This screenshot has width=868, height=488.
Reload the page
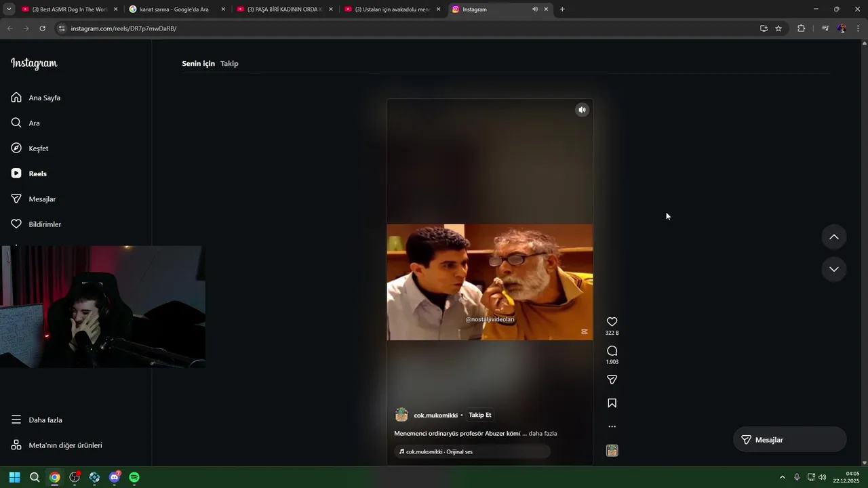click(42, 28)
